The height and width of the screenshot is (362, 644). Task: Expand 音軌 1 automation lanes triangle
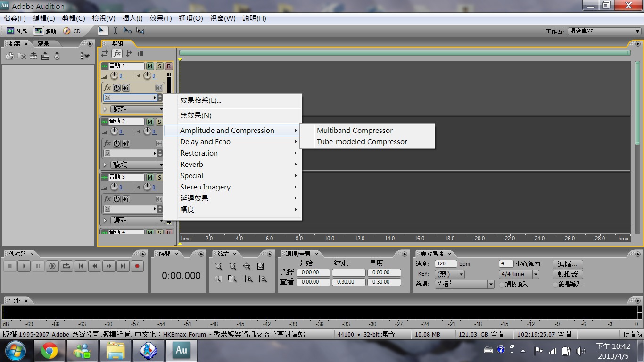(x=105, y=109)
